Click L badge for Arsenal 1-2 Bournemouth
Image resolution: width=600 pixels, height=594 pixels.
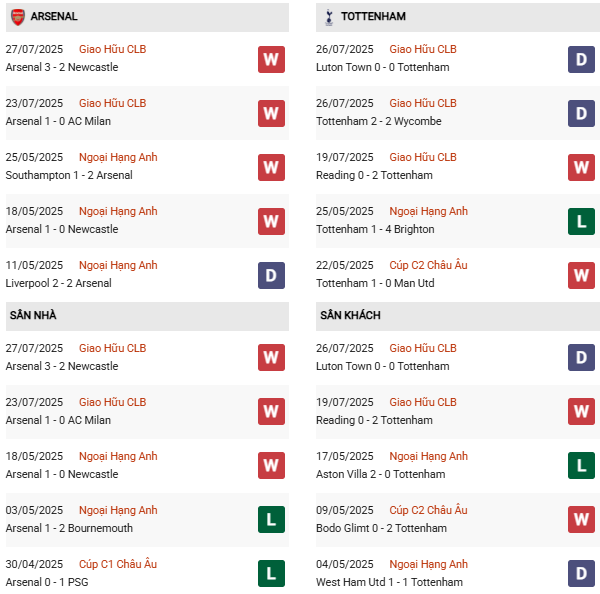click(271, 520)
